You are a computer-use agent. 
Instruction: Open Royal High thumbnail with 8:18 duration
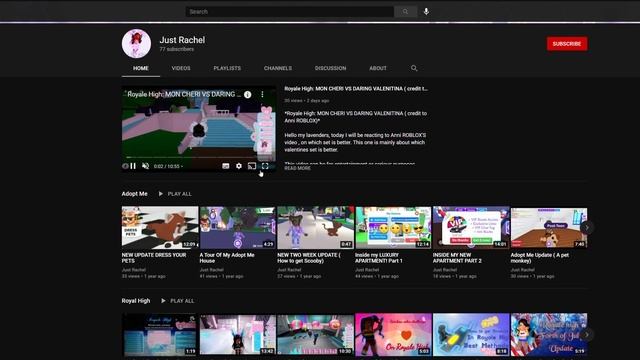pos(471,335)
